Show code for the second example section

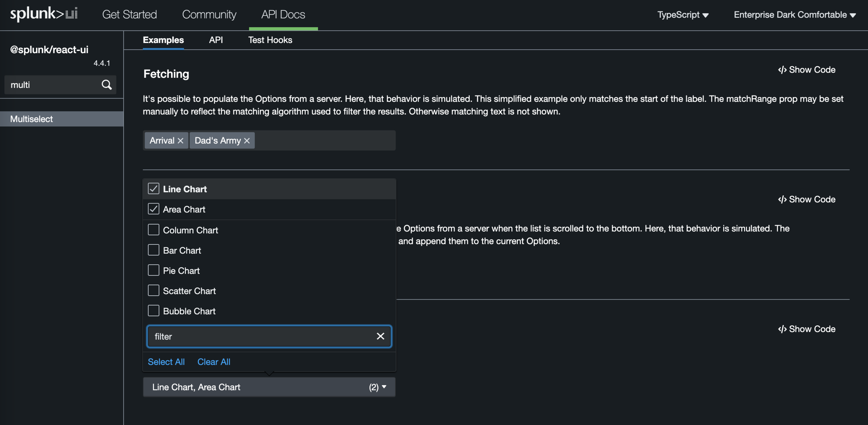(x=807, y=199)
